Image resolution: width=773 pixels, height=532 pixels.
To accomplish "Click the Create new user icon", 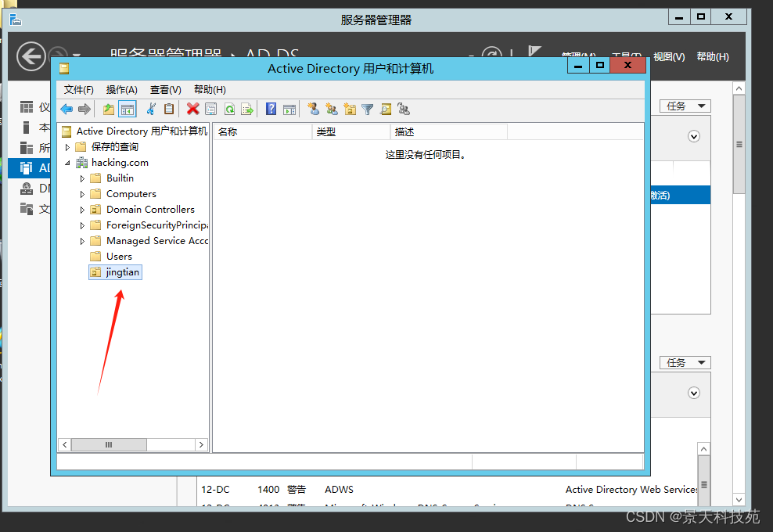I will pos(313,109).
